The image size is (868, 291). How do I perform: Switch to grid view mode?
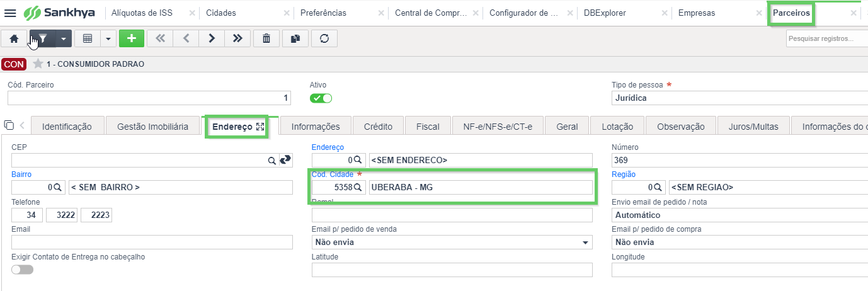coord(88,38)
